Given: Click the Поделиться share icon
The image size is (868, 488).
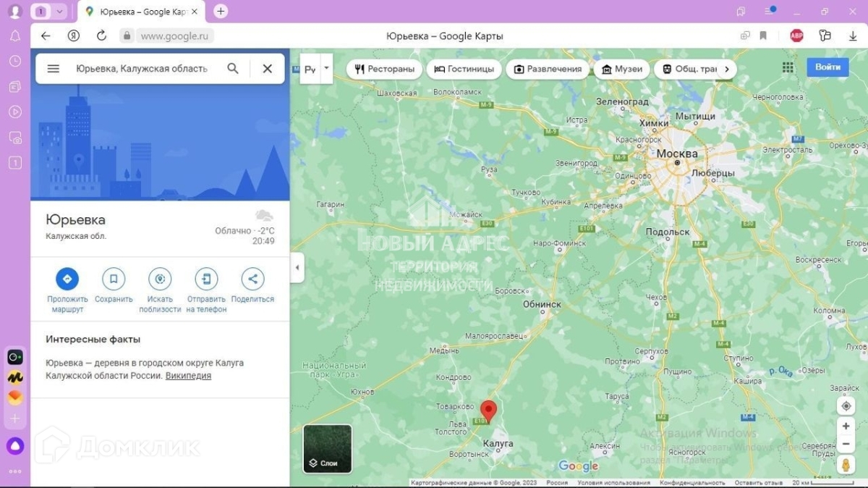Looking at the screenshot, I should click(252, 279).
